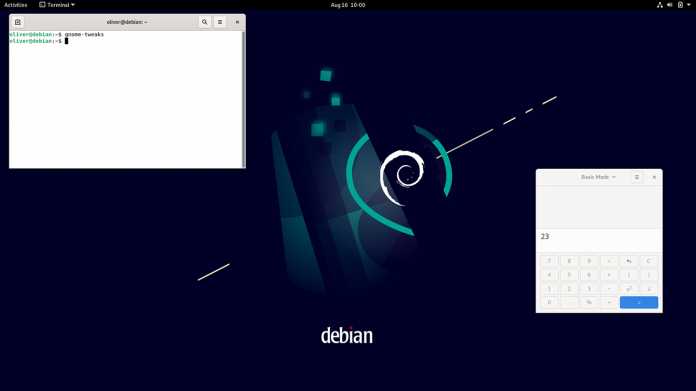
Task: Click the battery power icon in the top bar
Action: click(680, 5)
